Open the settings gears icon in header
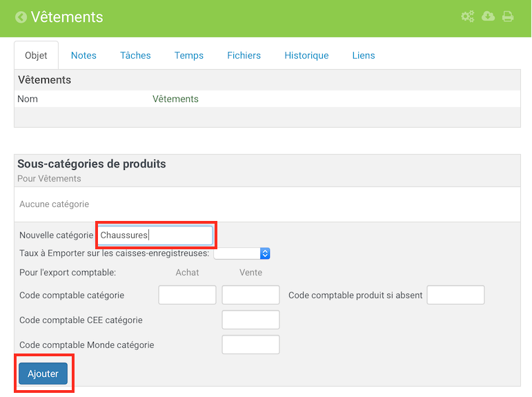Screen dimensions: 532x397 coord(468,17)
